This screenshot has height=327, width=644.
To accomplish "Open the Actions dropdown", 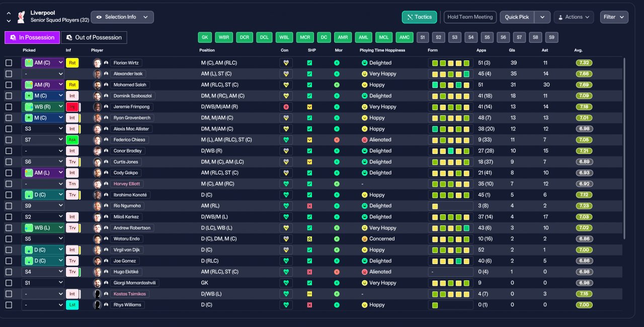I will point(574,17).
